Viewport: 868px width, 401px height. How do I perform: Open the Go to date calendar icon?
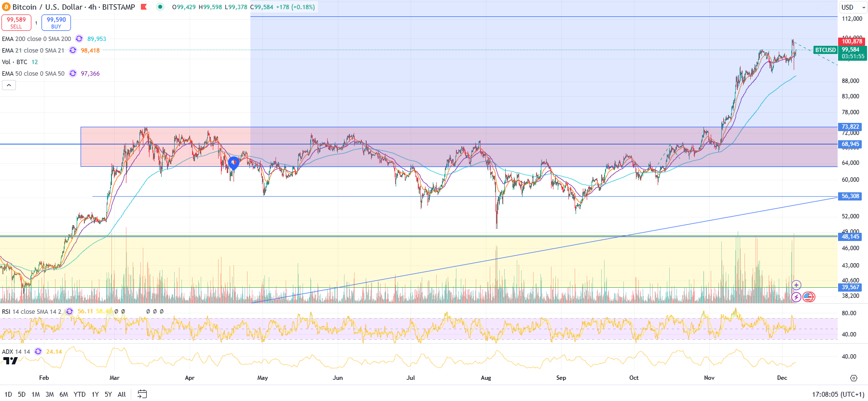coord(142,394)
